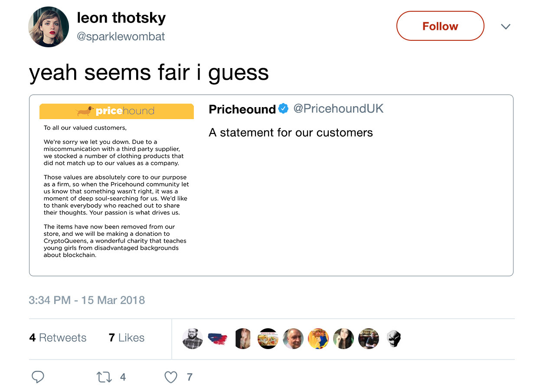Open the @PricehoundUK handle in quoted tweet
This screenshot has width=543, height=392.
click(x=339, y=108)
